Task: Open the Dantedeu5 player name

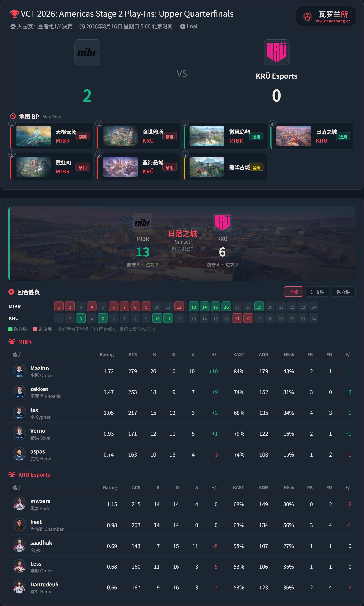Action: tap(44, 584)
